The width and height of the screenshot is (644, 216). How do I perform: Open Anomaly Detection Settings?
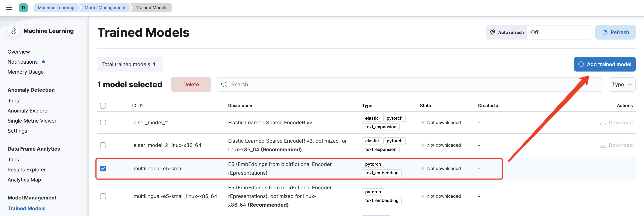point(17,131)
